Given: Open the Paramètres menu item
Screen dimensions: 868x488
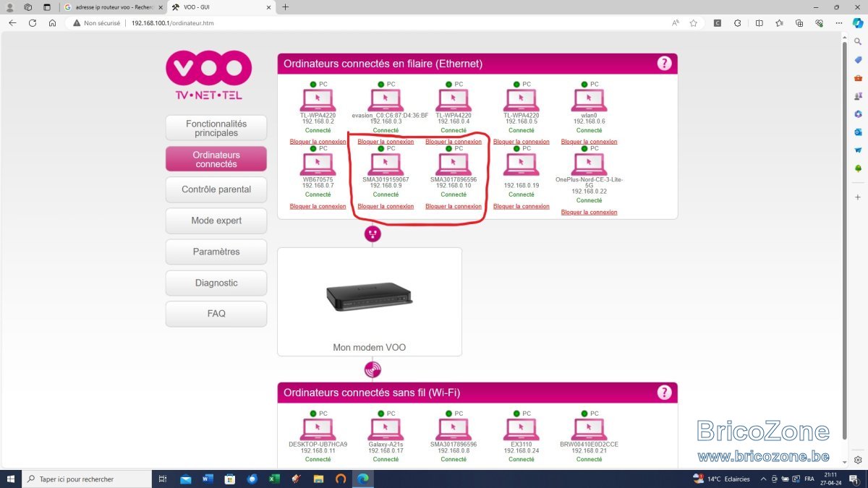Looking at the screenshot, I should [x=216, y=252].
